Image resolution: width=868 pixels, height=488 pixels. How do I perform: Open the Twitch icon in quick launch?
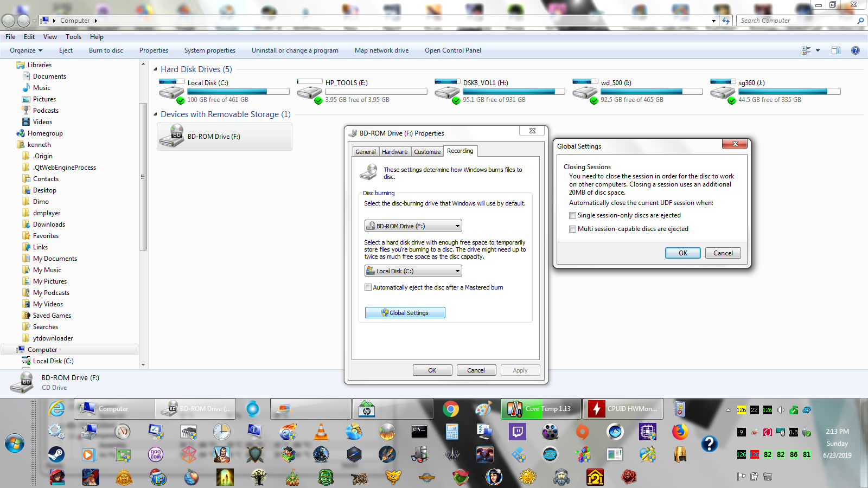[518, 432]
